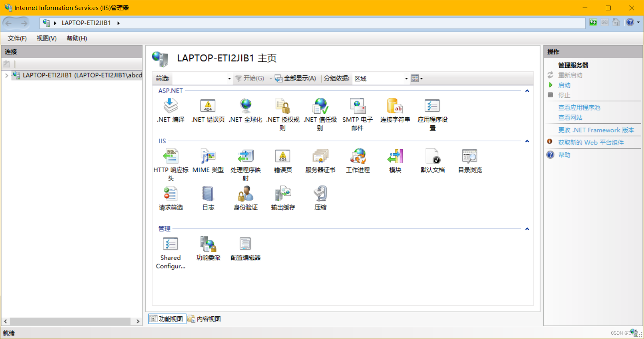
Task: Open the .NET 编译 feature
Action: point(171,110)
